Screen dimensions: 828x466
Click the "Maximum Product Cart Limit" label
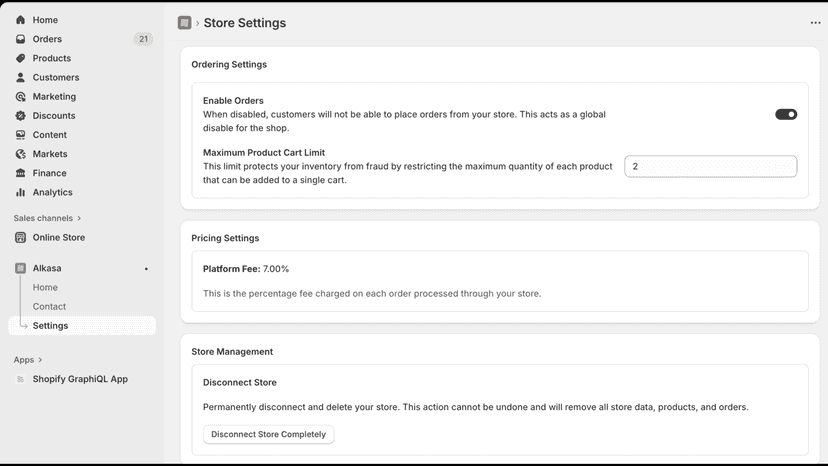264,153
